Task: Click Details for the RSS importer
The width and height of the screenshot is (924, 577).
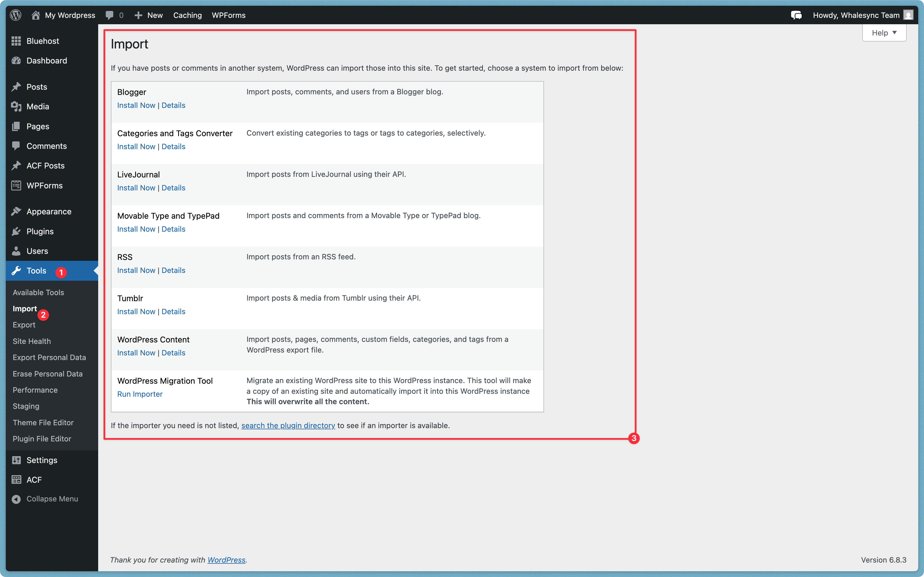Action: [173, 270]
